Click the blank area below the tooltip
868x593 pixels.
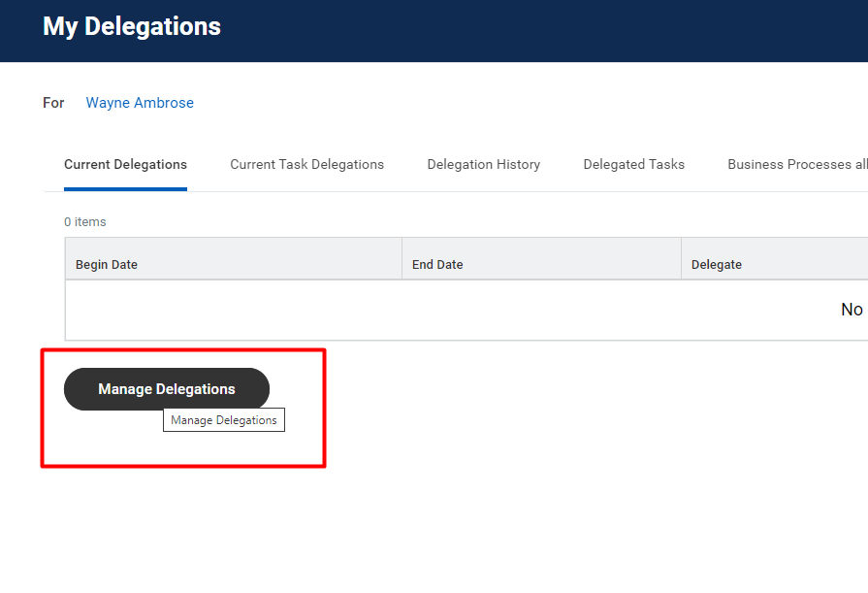click(x=224, y=449)
